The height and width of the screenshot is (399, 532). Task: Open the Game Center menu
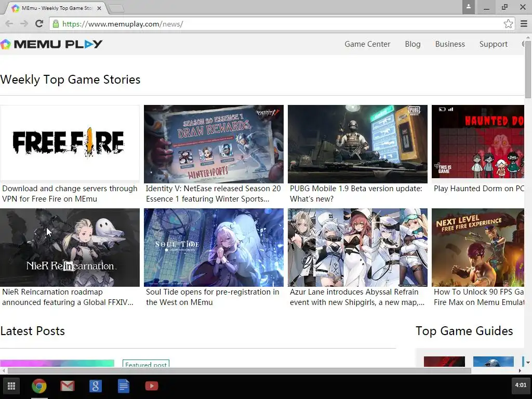point(367,44)
